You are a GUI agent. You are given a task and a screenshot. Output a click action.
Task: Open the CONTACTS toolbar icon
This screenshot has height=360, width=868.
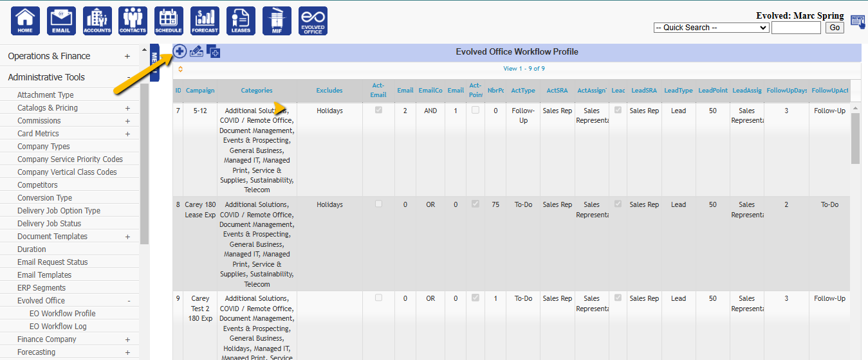click(133, 21)
